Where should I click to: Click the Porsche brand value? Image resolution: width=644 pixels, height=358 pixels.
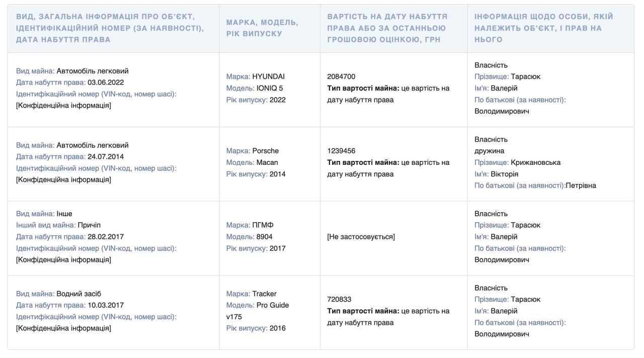[x=265, y=151]
